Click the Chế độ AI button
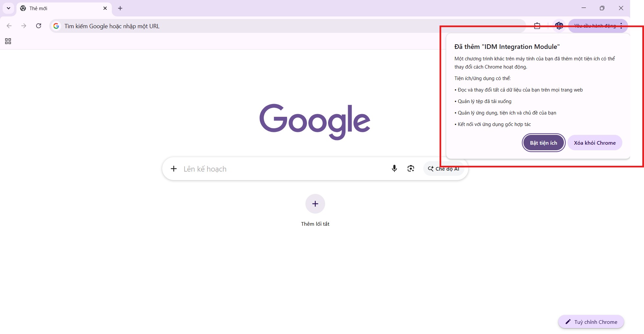Screen dimensions: 644x334 pyautogui.click(x=444, y=168)
